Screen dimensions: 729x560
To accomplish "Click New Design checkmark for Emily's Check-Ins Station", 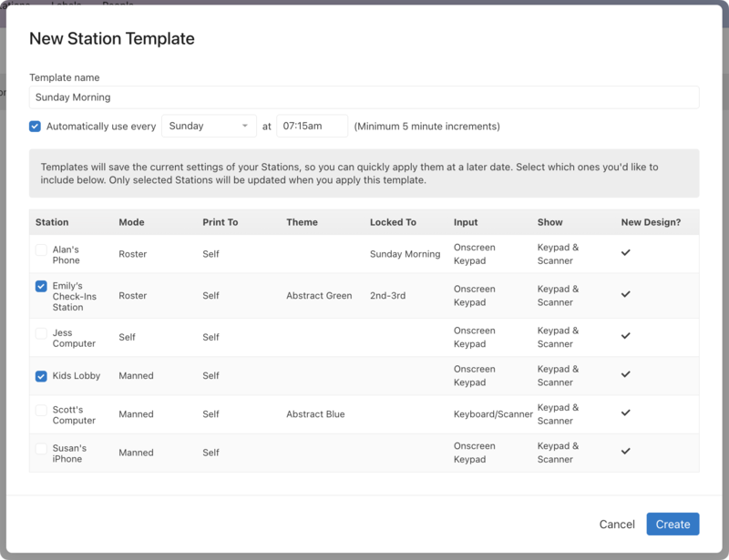I will pyautogui.click(x=626, y=295).
